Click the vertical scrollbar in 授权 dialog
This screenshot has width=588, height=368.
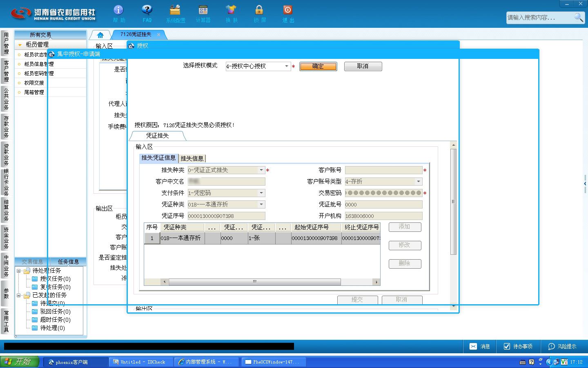tap(453, 201)
